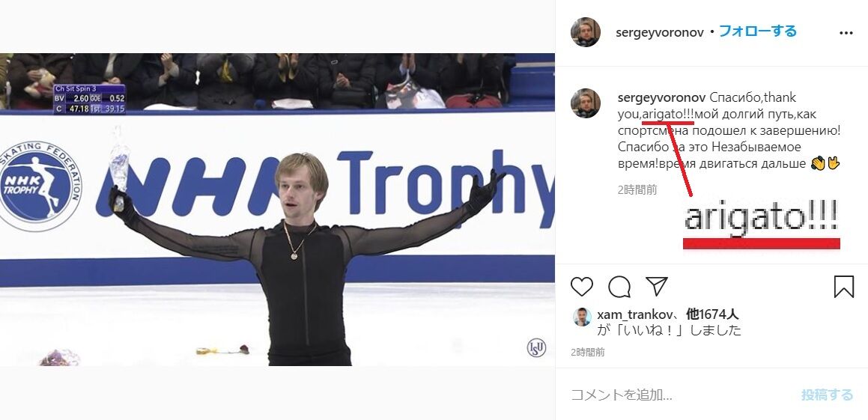Share post with paper plane icon
Viewport: 868px width, 420px height.
(657, 287)
